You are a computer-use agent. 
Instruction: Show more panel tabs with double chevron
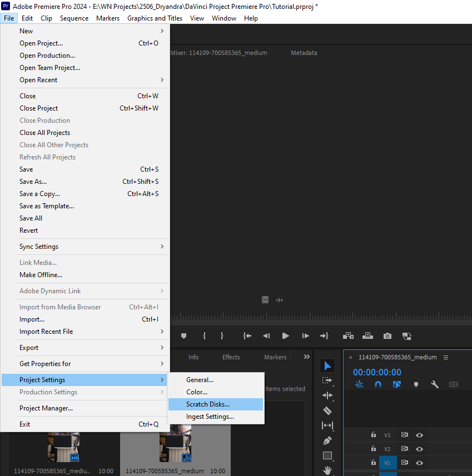[x=307, y=357]
